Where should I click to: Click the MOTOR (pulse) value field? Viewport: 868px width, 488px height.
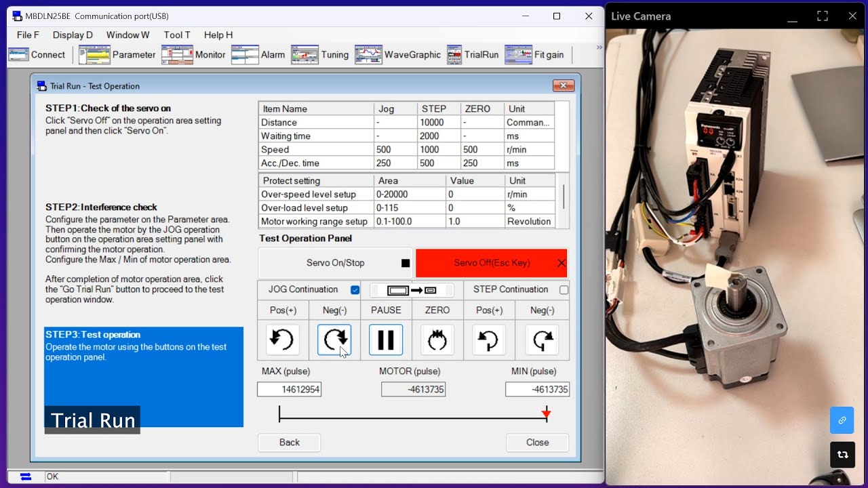click(x=413, y=389)
